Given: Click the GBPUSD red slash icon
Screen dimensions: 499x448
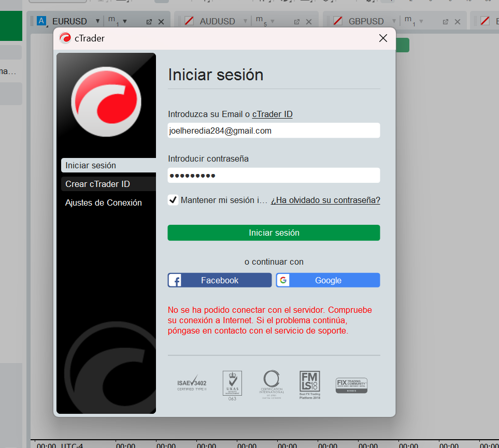Looking at the screenshot, I should tap(338, 21).
